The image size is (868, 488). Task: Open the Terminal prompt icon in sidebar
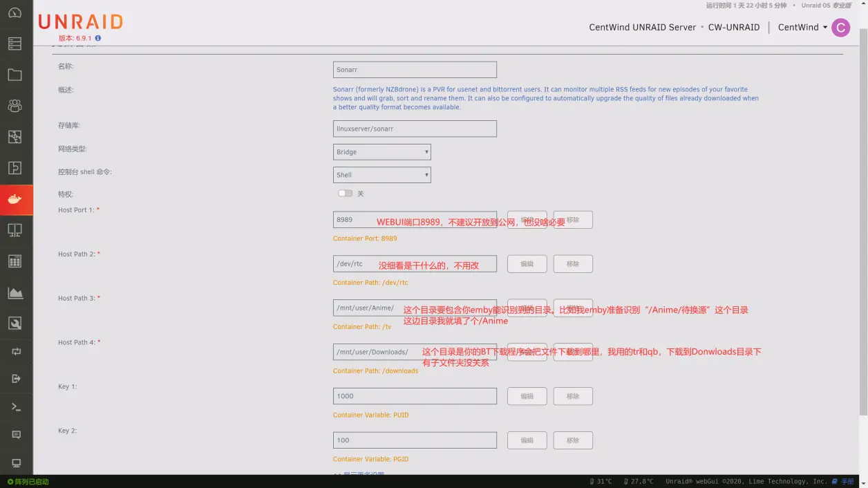point(16,407)
